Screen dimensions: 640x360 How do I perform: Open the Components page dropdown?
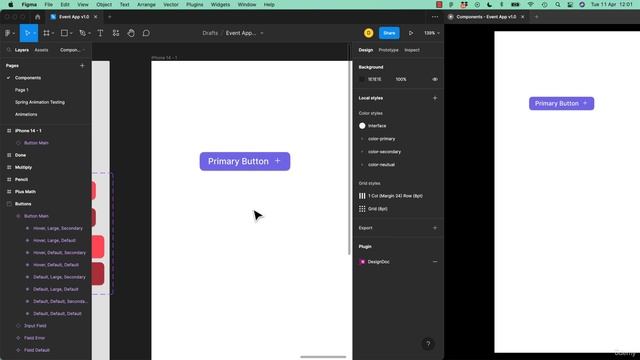tap(72, 50)
